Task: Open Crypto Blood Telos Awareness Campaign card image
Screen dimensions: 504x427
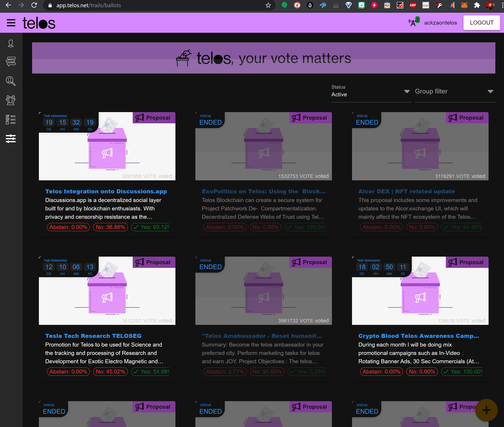Action: 420,291
